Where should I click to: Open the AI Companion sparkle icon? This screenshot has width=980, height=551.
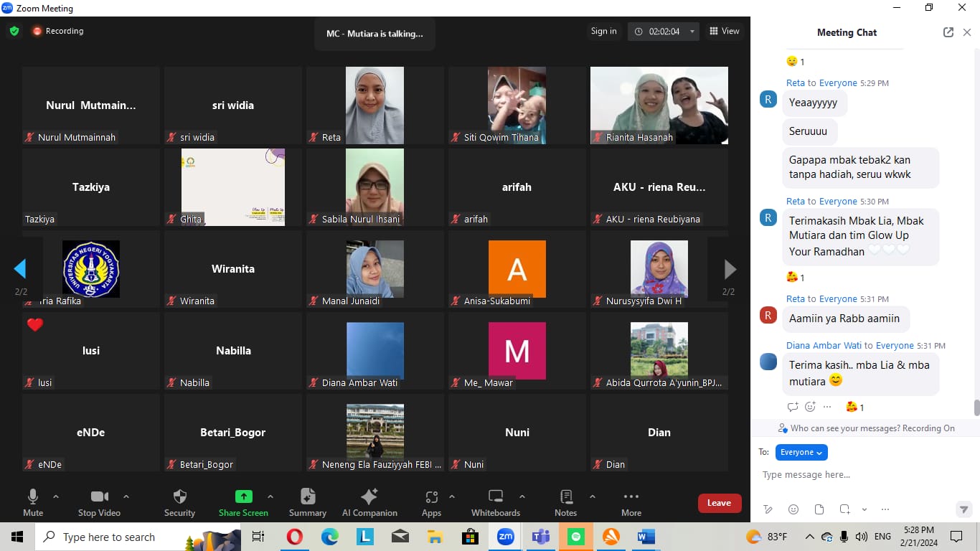click(x=369, y=496)
